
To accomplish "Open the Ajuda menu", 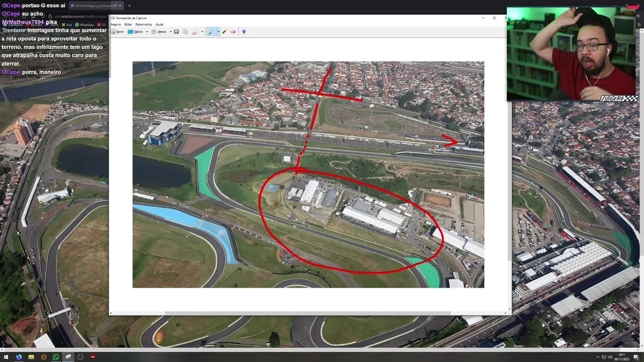I will pyautogui.click(x=159, y=24).
